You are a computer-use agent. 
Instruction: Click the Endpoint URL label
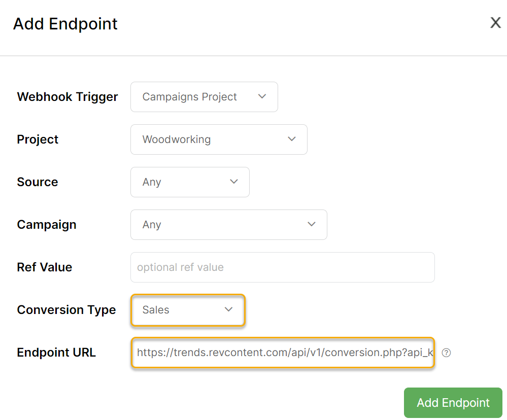tap(56, 353)
